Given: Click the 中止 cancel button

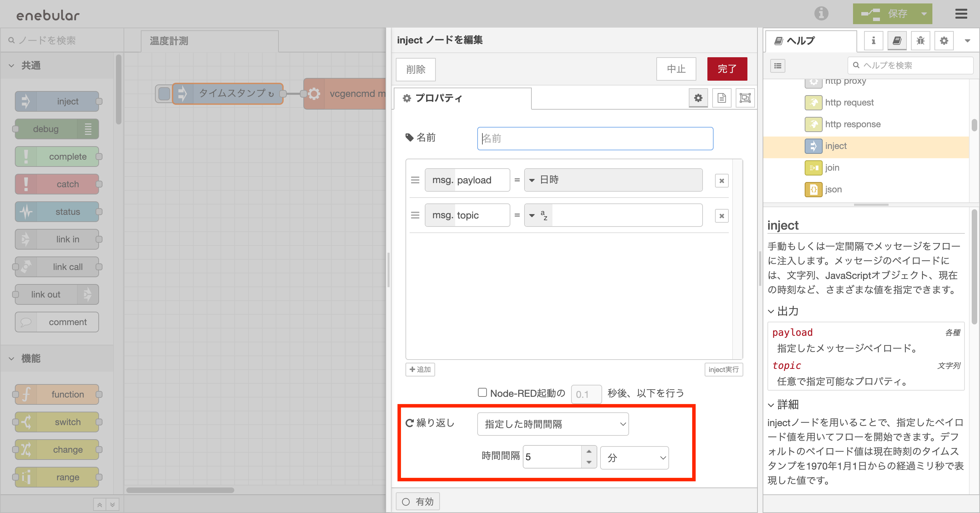Looking at the screenshot, I should pos(676,69).
